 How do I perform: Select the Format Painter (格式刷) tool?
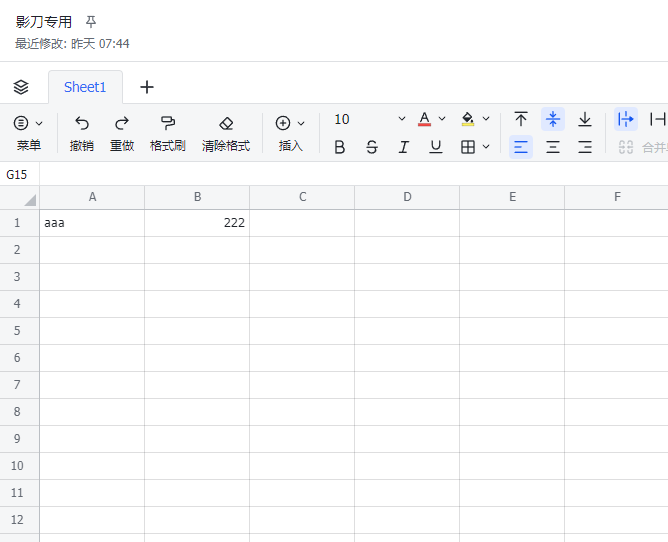(167, 123)
